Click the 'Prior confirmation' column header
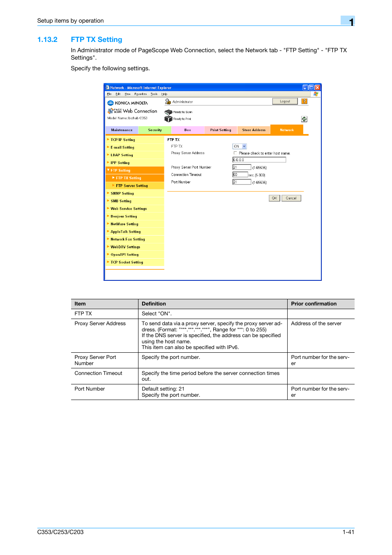Screen dimensions: 392x555 click(314, 304)
